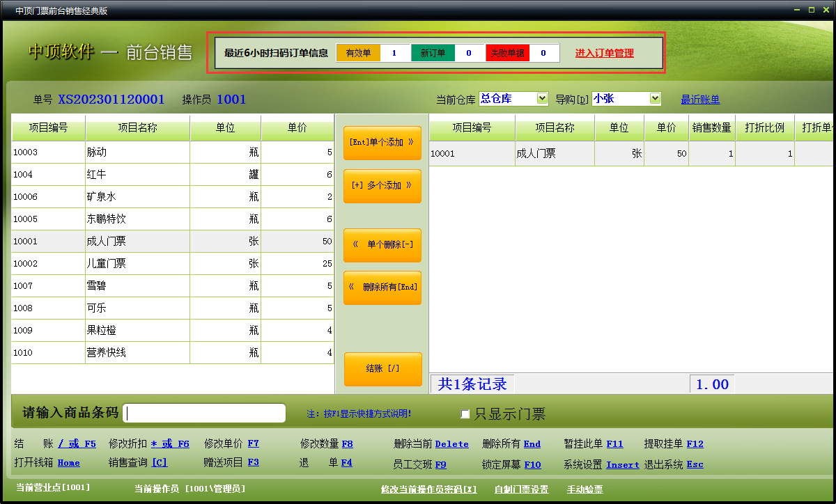Click the F8 修改数量 shortcut link
The width and height of the screenshot is (836, 504).
(x=347, y=443)
